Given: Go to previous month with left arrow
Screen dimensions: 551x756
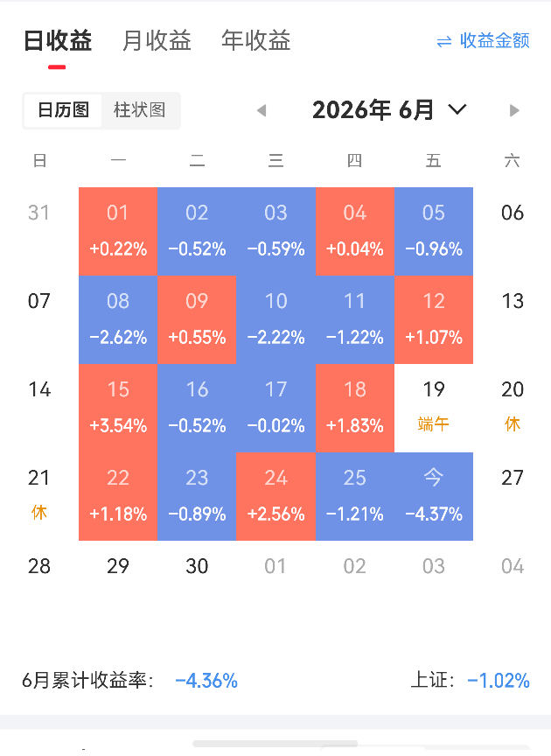Looking at the screenshot, I should (x=262, y=111).
